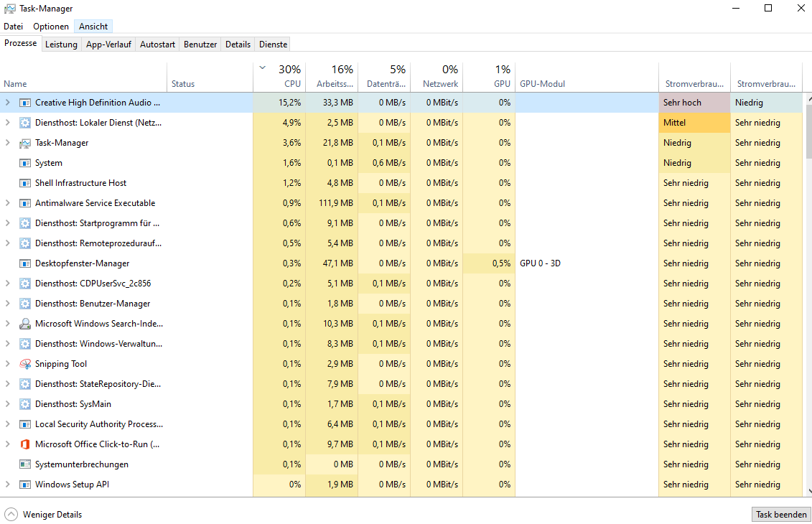Switch to the Autostart tab
Viewport: 812px width, 524px height.
coord(157,45)
